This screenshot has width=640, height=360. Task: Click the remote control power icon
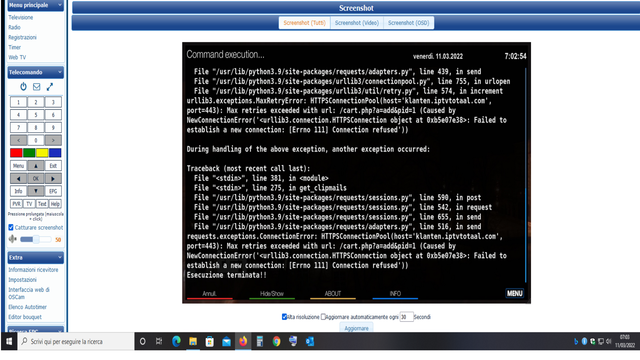click(23, 87)
